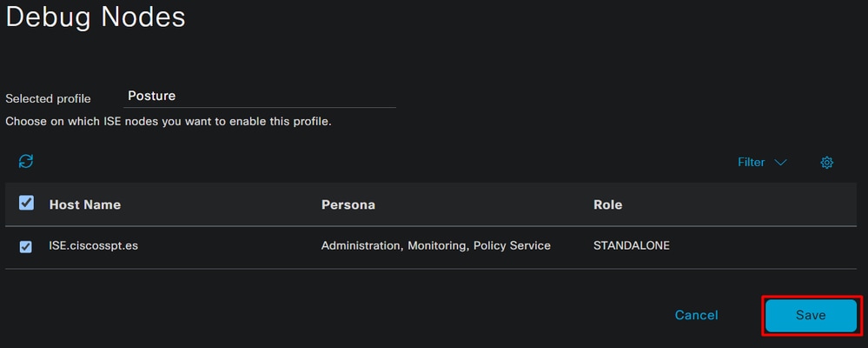
Task: Select the Administration, Monitoring, Policy Service cell
Action: (x=435, y=245)
